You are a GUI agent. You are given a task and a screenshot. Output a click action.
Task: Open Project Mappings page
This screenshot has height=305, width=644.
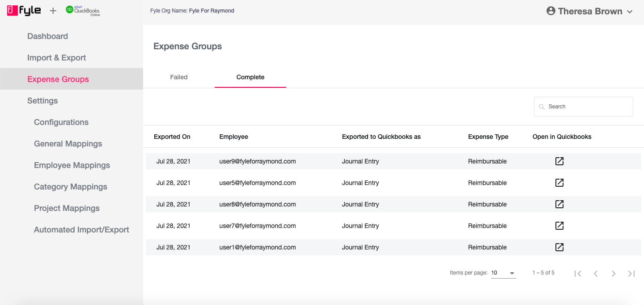tap(67, 208)
